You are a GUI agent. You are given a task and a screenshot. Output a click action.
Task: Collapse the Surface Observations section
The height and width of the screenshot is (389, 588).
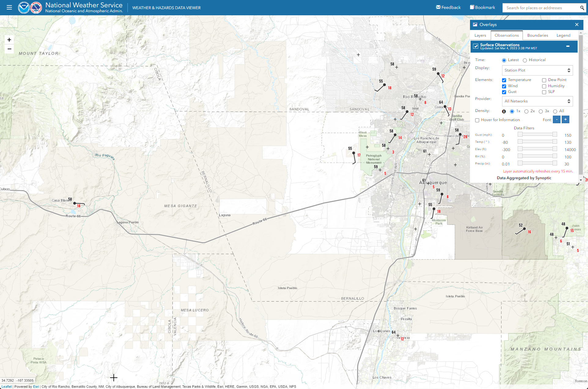tap(568, 46)
